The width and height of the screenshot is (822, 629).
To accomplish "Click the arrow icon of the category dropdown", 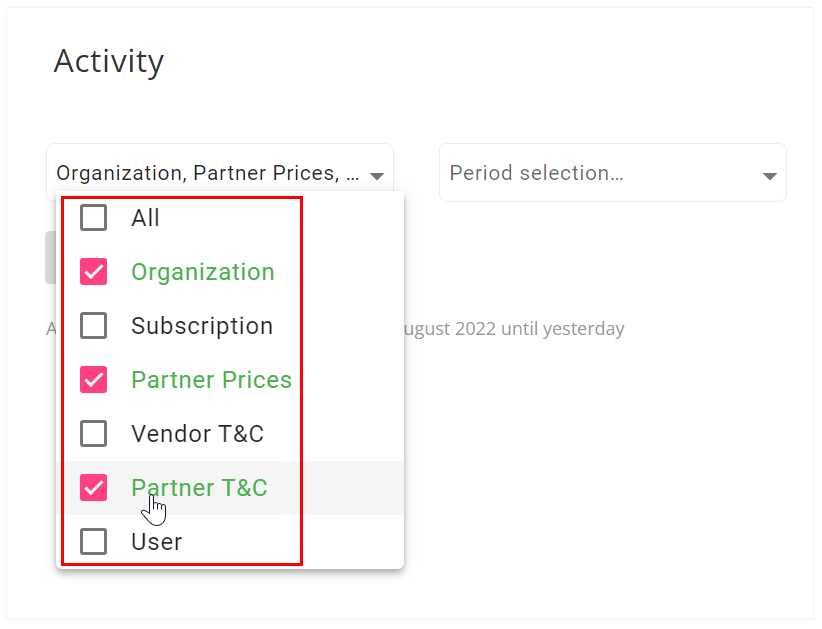I will pyautogui.click(x=377, y=176).
